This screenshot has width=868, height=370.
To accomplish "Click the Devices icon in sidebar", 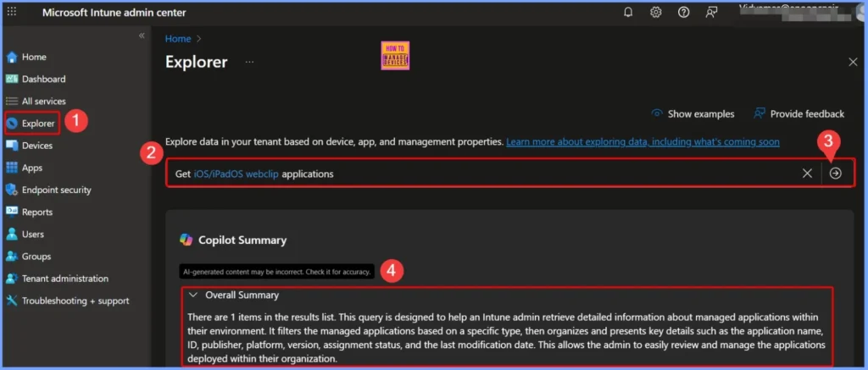I will pos(12,146).
